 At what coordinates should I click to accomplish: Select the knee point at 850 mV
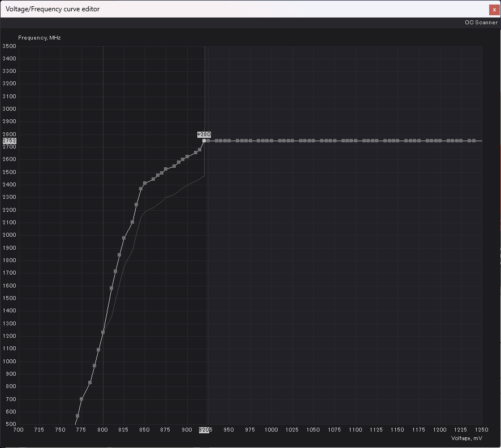tap(145, 183)
